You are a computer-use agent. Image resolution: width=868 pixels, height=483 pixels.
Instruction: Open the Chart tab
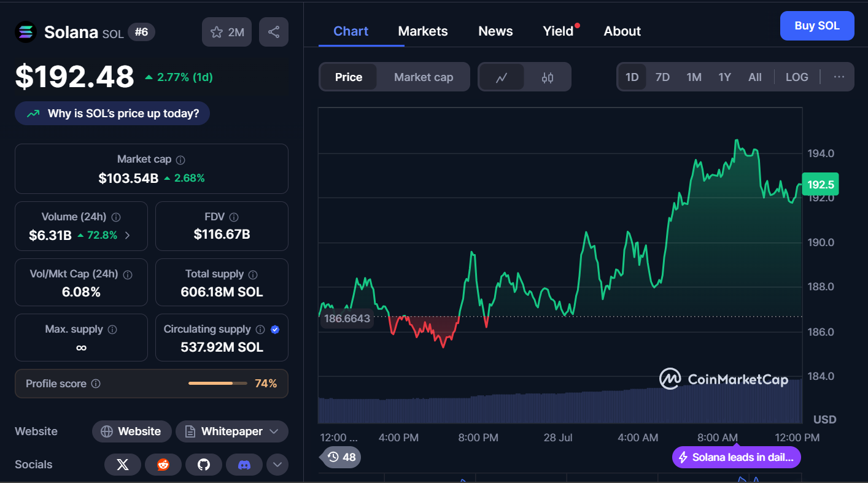351,31
